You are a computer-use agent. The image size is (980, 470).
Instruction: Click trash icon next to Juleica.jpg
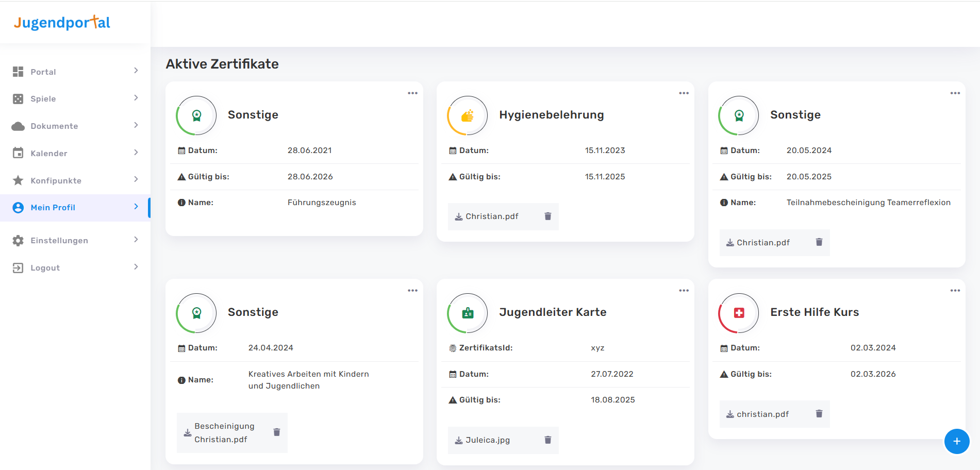tap(547, 440)
